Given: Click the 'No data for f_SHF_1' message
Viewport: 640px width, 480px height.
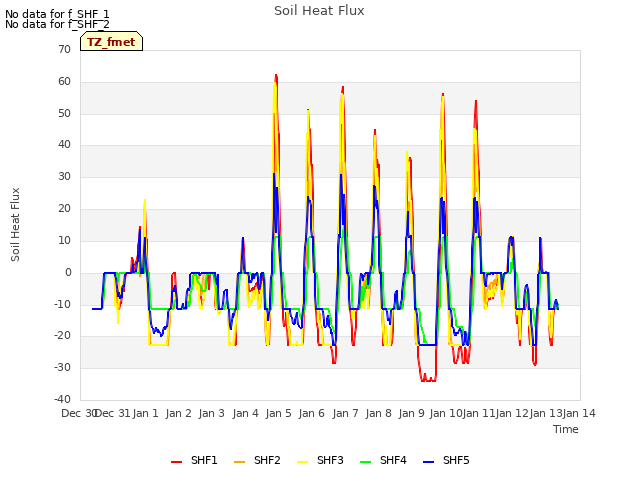Looking at the screenshot, I should coord(57,14).
